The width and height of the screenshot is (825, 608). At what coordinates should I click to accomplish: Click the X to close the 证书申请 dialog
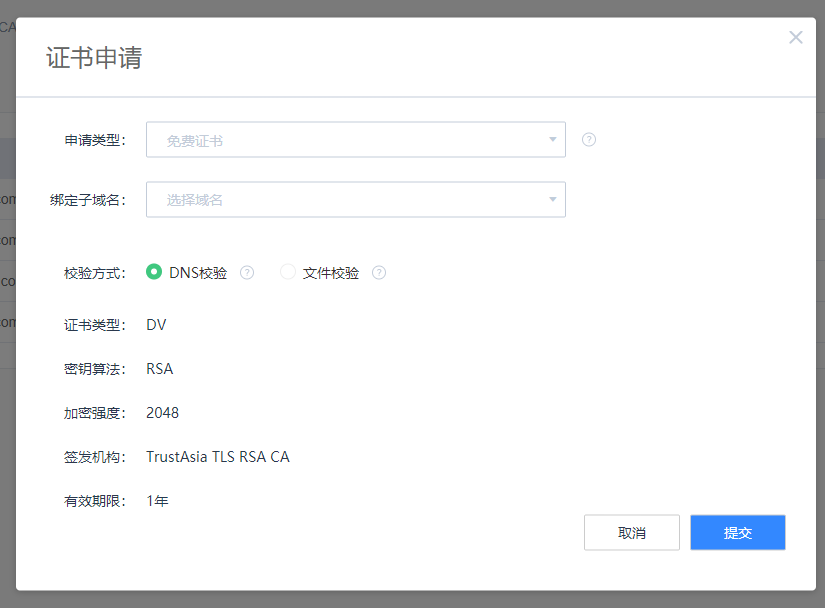pyautogui.click(x=796, y=37)
